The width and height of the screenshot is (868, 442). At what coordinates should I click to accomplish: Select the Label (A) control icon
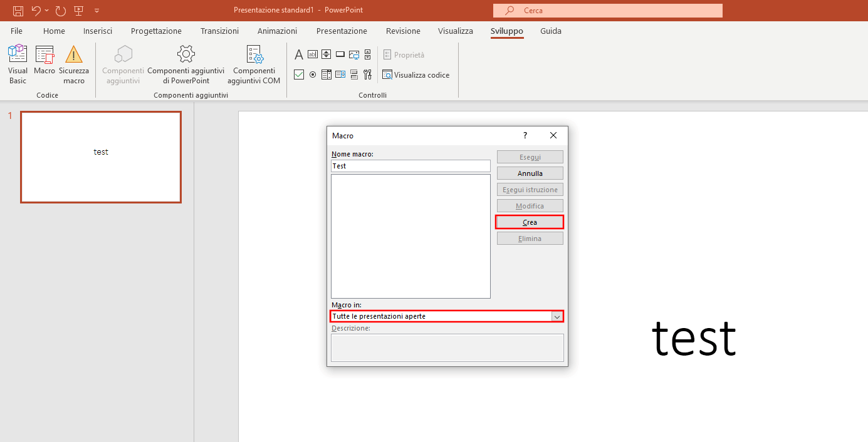(299, 55)
